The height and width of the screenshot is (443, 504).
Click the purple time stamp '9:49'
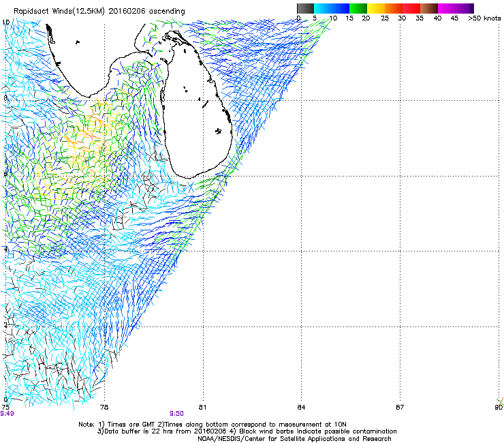pyautogui.click(x=7, y=414)
